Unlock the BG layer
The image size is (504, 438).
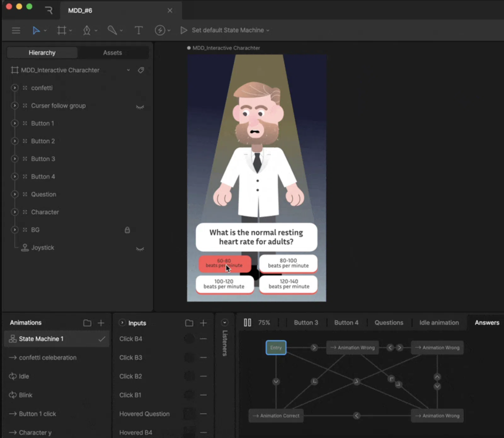pyautogui.click(x=127, y=230)
